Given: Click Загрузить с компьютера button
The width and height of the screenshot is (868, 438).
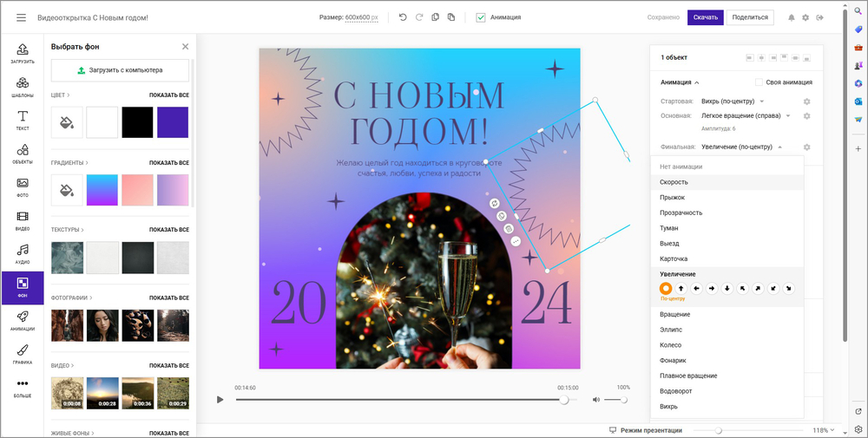Looking at the screenshot, I should [120, 70].
